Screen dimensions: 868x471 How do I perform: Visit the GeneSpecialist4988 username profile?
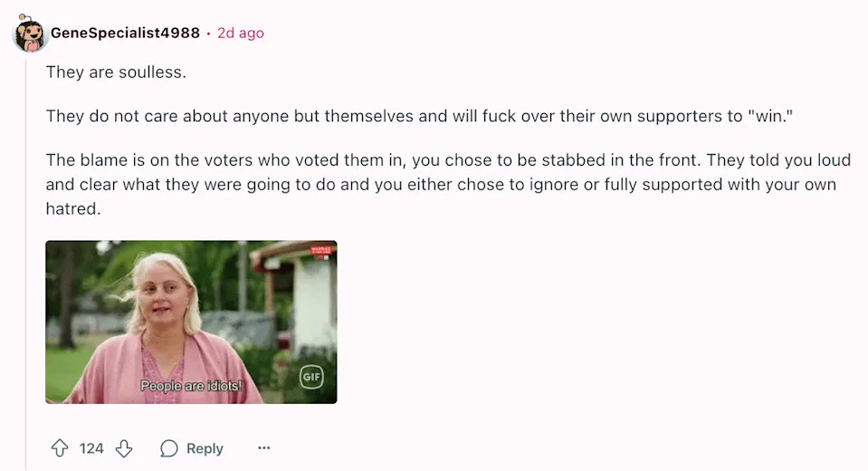[x=125, y=33]
